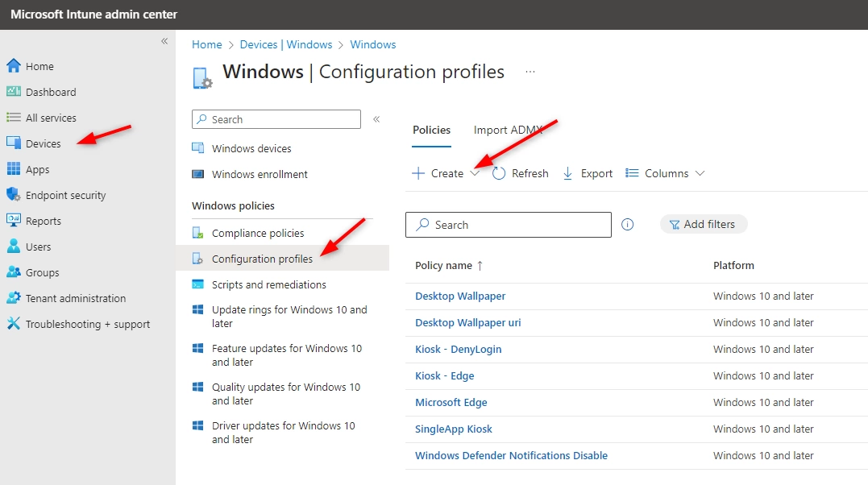Select the Policies tab

pos(431,130)
